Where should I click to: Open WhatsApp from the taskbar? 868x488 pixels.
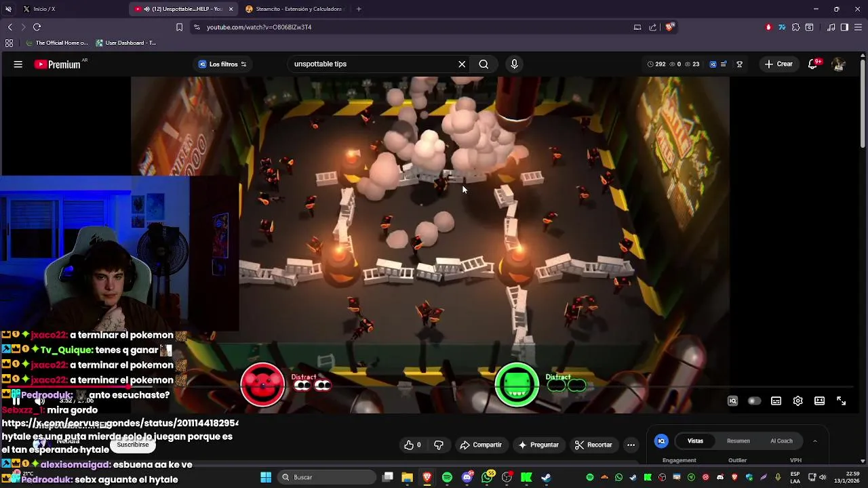pyautogui.click(x=487, y=477)
